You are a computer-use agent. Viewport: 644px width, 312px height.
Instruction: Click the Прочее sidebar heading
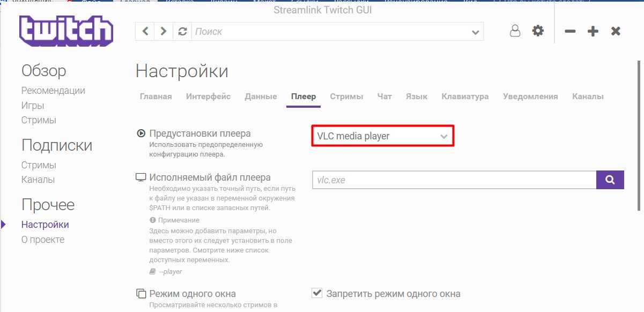click(48, 205)
